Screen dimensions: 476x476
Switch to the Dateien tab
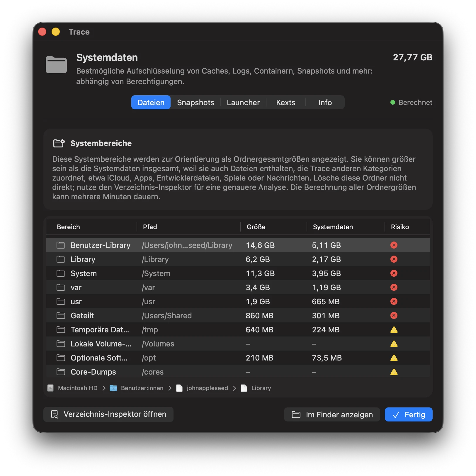point(151,102)
